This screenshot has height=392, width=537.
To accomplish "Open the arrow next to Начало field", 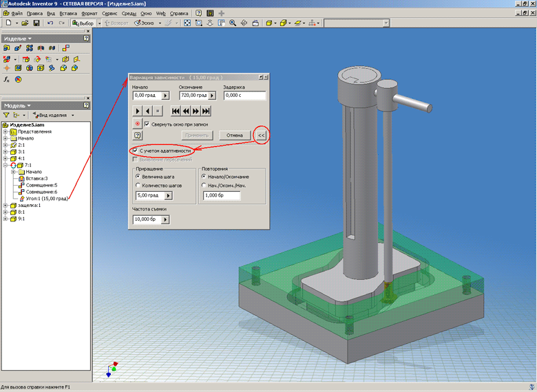I will [x=165, y=96].
